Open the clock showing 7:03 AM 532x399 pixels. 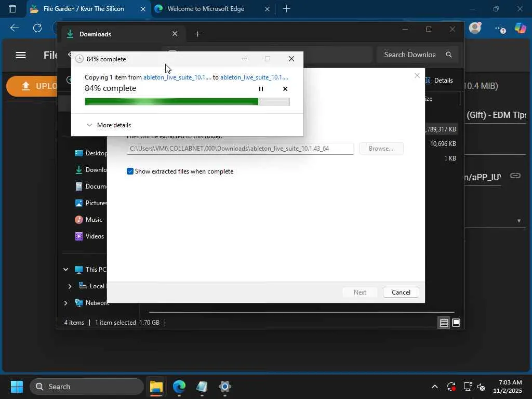point(507,387)
